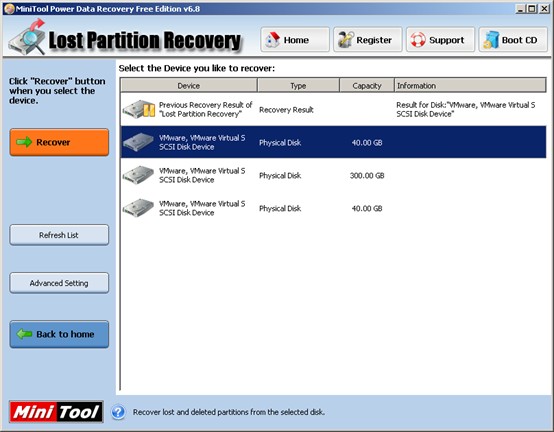Close the MiniTool window
The height and width of the screenshot is (432, 554).
(x=544, y=8)
